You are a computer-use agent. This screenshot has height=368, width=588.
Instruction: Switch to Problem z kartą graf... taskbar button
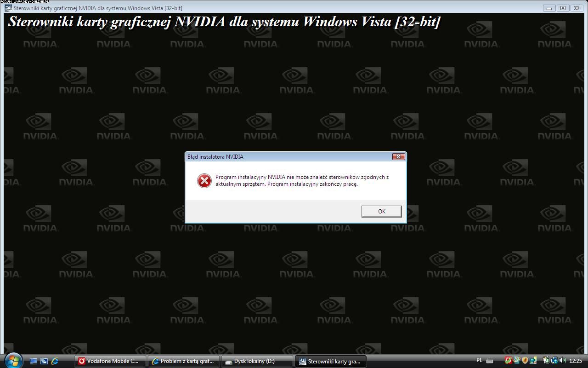(184, 361)
